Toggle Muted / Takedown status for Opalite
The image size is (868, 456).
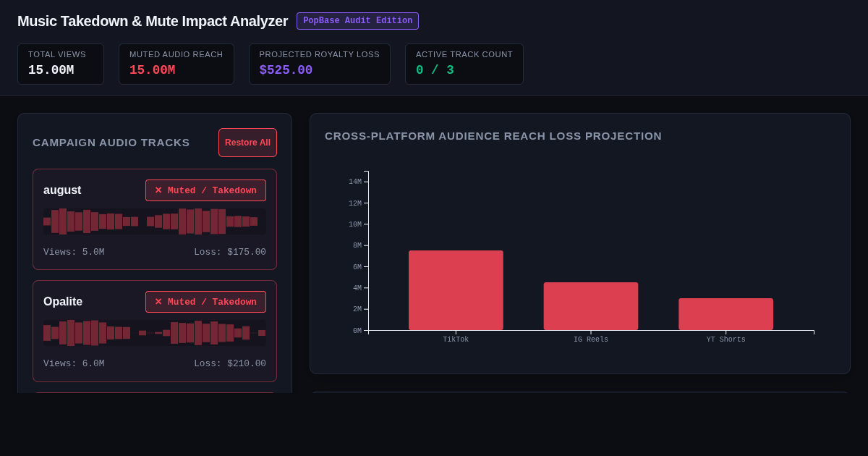coord(205,302)
